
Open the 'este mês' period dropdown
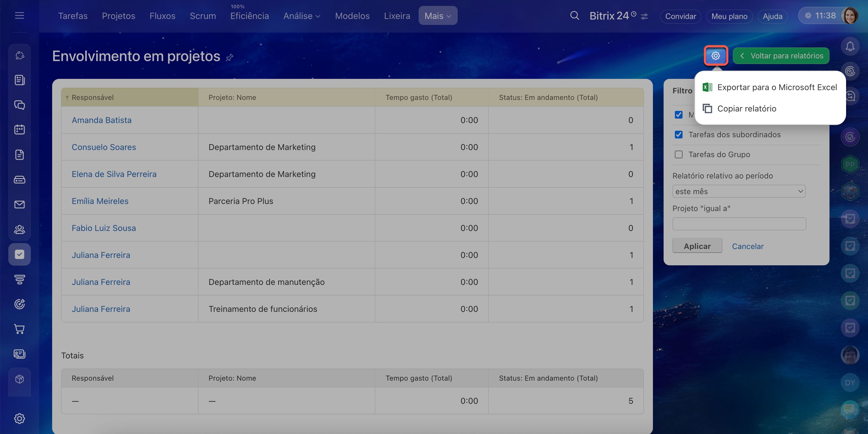point(739,191)
